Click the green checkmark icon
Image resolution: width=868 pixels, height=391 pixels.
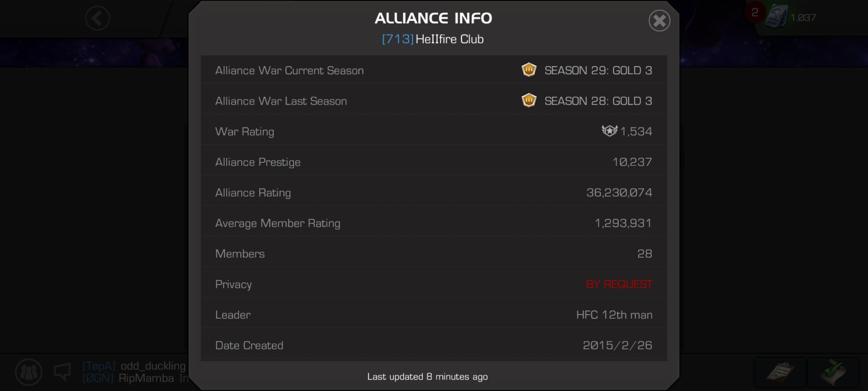point(833,372)
